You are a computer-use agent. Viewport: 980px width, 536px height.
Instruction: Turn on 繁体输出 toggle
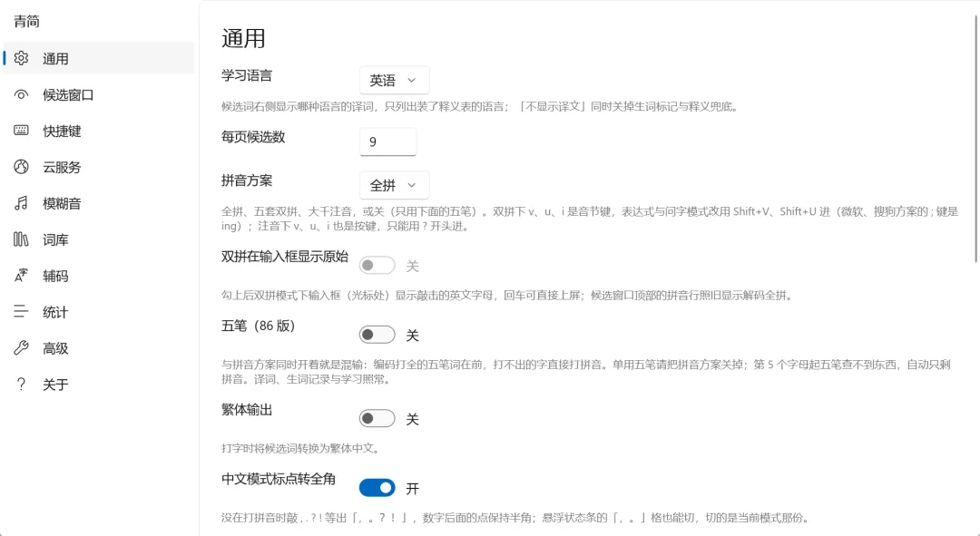pyautogui.click(x=377, y=419)
